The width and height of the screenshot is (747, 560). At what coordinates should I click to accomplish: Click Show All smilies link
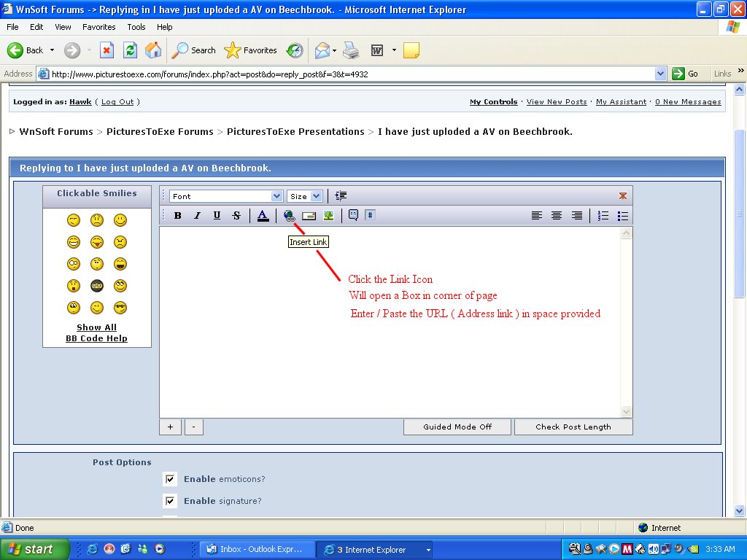point(97,327)
